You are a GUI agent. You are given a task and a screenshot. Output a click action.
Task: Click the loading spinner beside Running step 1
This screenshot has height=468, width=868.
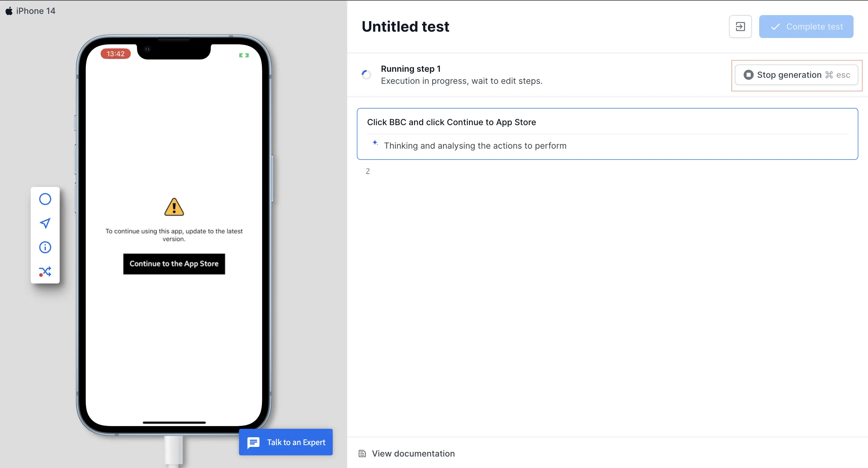click(366, 74)
